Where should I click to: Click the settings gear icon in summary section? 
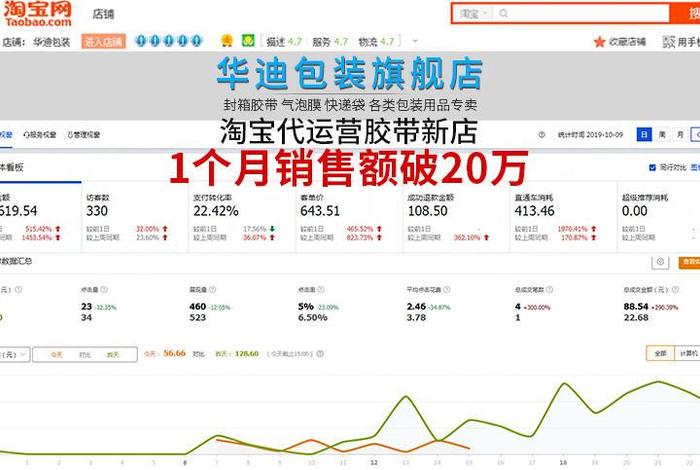click(x=660, y=262)
